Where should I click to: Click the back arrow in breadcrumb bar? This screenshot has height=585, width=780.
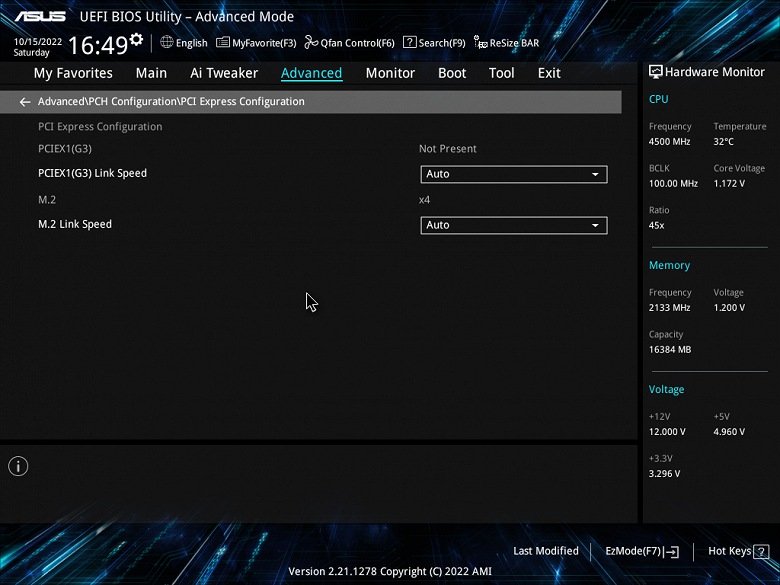point(25,102)
